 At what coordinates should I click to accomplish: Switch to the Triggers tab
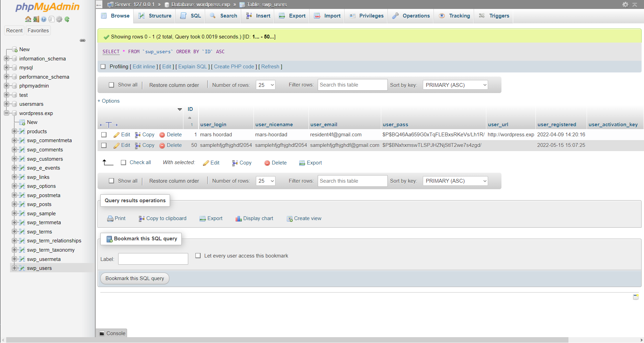(x=494, y=16)
